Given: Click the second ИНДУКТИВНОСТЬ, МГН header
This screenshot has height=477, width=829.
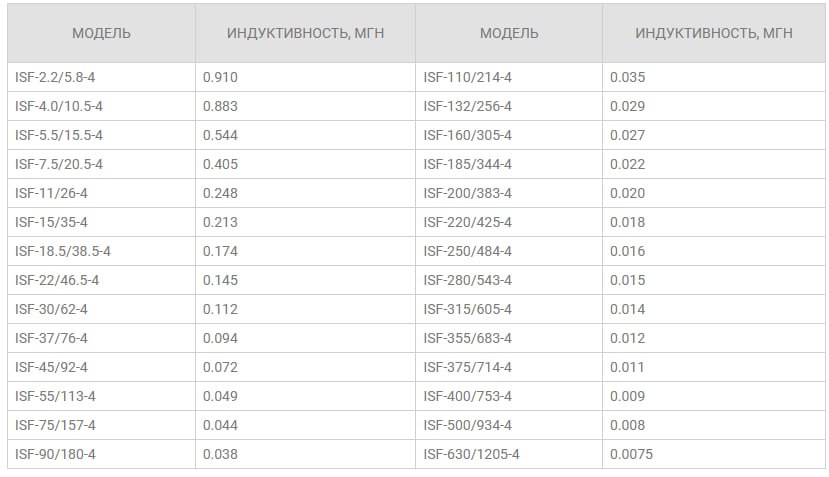Looking at the screenshot, I should point(714,33).
